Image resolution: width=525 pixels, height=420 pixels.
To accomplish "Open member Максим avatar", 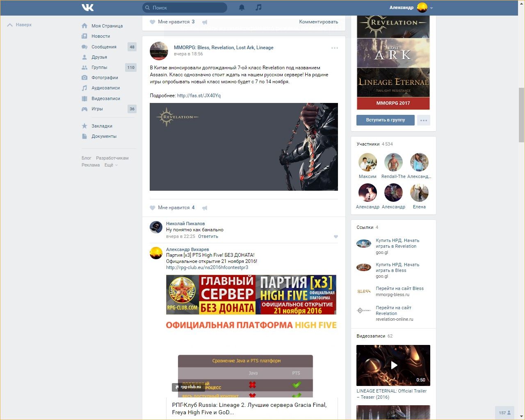I will [367, 162].
